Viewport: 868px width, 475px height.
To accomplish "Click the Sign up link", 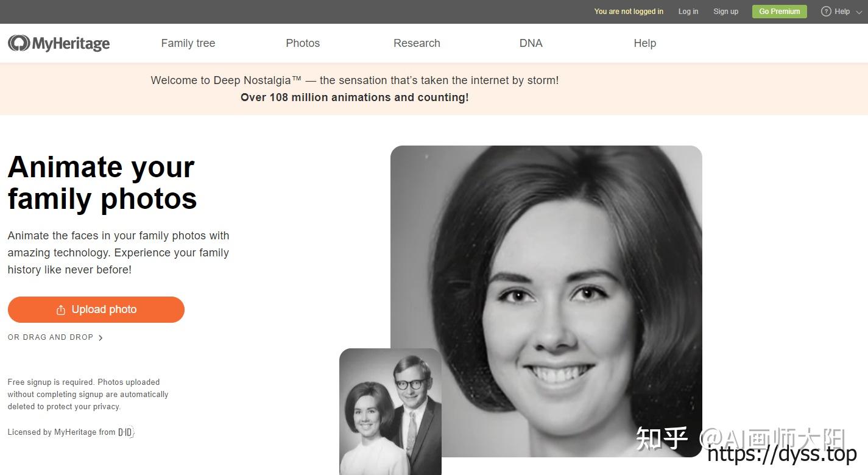I will [x=725, y=12].
